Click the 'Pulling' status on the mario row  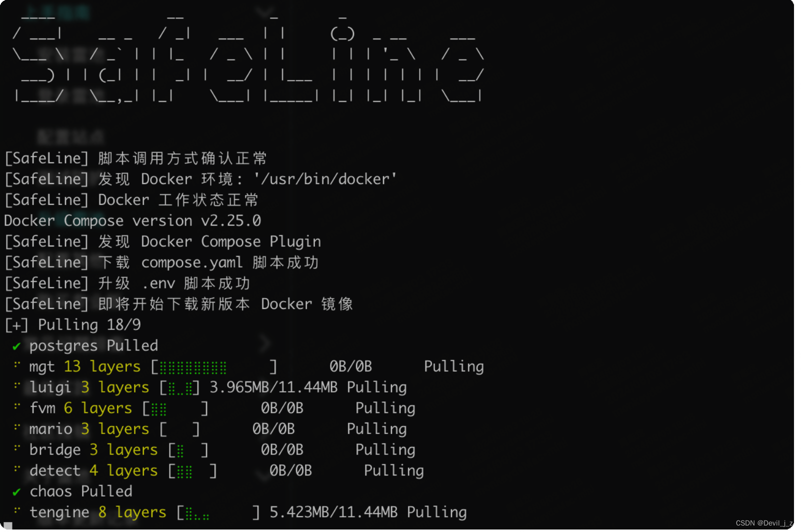click(377, 429)
